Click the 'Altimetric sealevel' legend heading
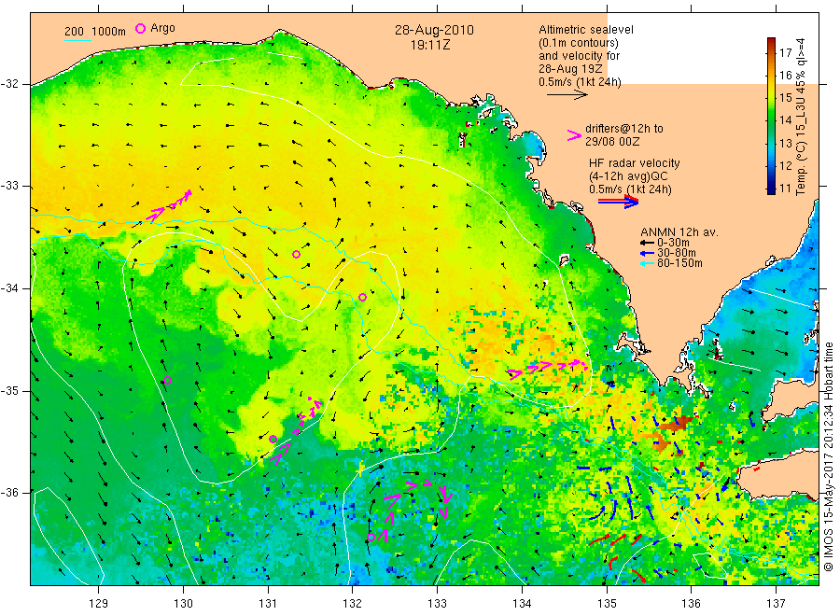Viewport: 840px width, 616px height. pos(586,30)
